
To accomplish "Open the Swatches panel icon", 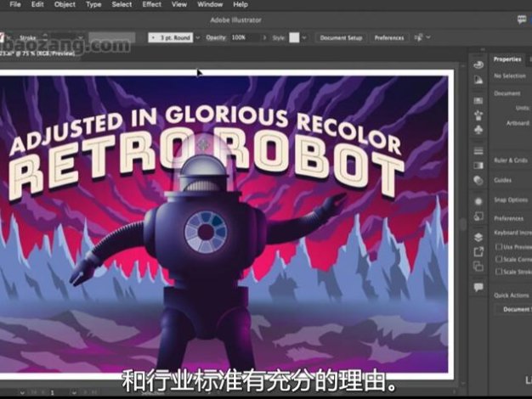I will point(478,101).
